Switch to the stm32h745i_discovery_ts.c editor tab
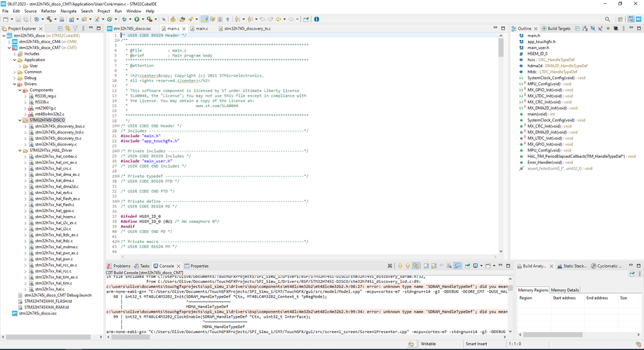 [x=246, y=28]
